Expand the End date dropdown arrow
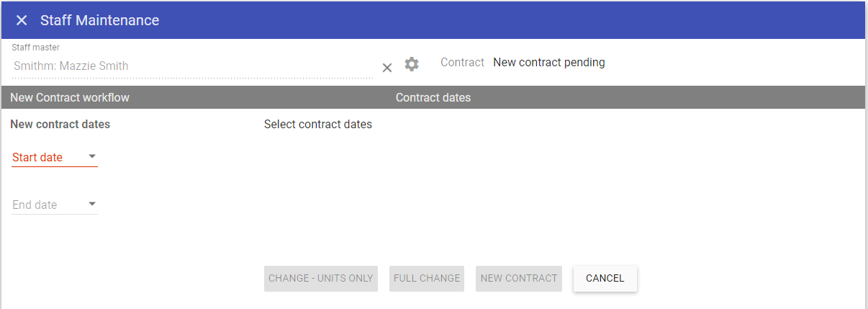This screenshot has width=868, height=309. (91, 204)
